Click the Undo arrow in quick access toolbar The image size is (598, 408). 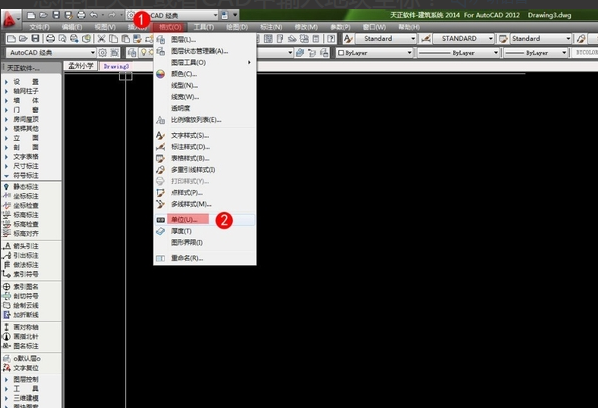(x=93, y=15)
